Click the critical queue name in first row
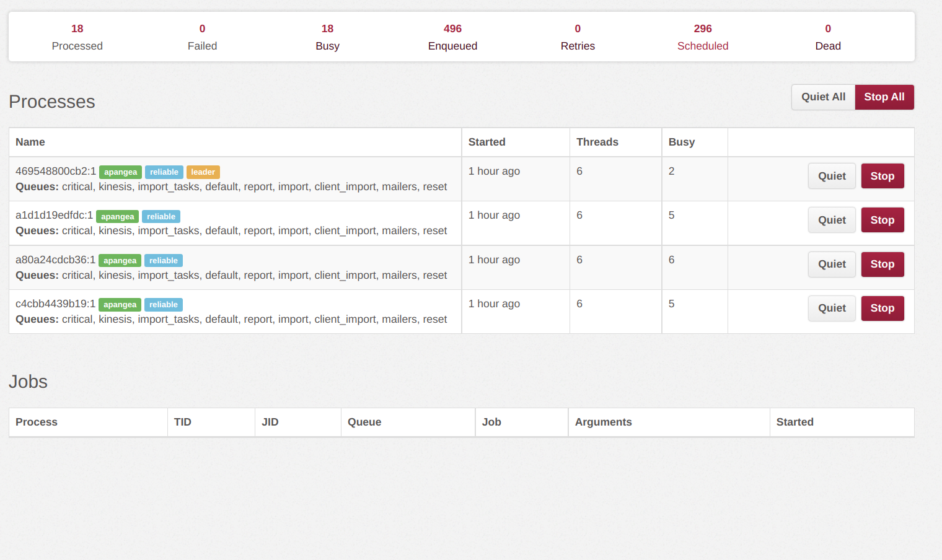 pos(77,186)
